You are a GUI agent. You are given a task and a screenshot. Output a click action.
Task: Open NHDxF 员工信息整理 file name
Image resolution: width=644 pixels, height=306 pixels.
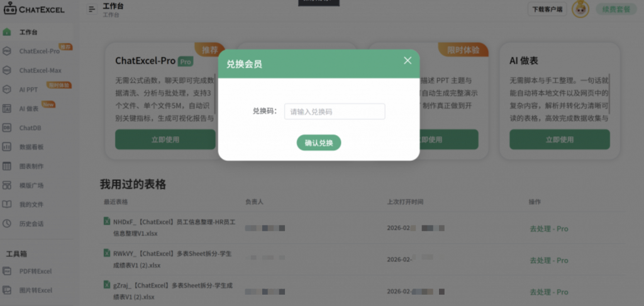175,227
